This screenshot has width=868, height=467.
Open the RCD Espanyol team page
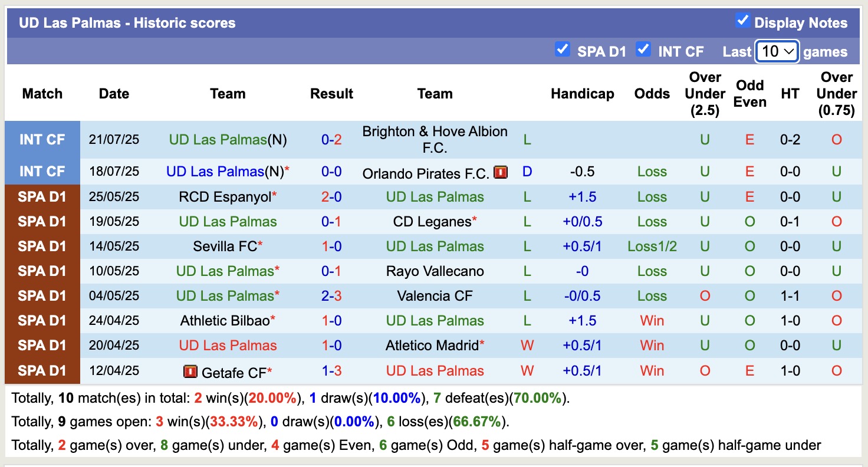224,197
